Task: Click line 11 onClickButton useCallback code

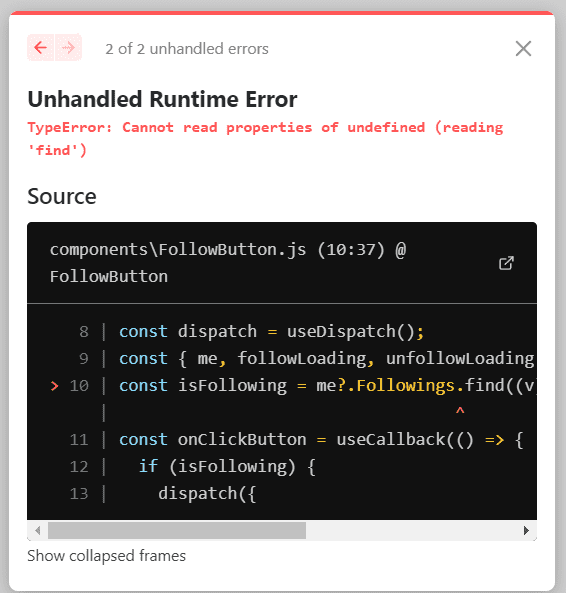Action: [x=321, y=440]
